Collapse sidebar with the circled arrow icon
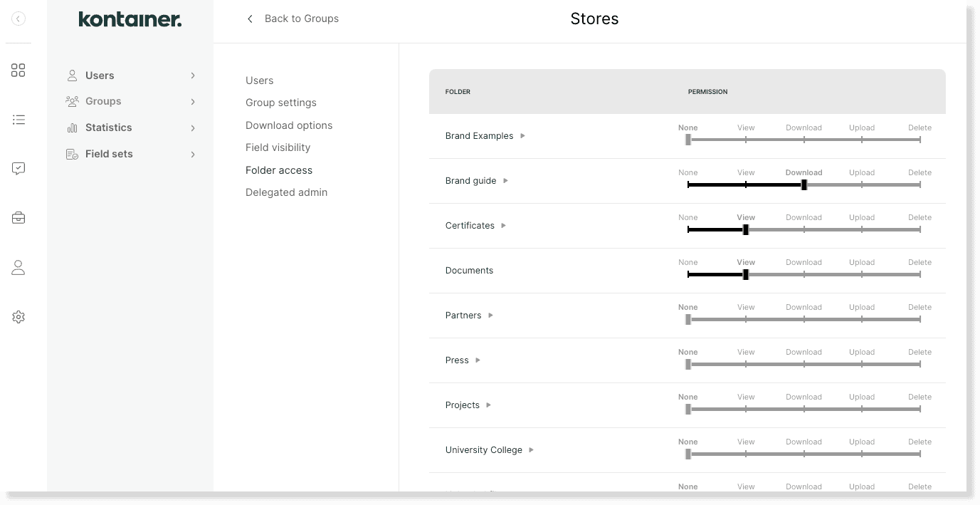 point(19,19)
